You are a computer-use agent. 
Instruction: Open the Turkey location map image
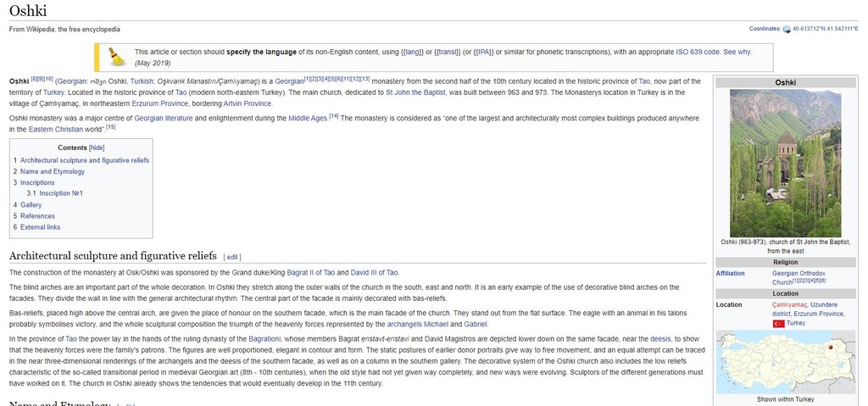[x=786, y=362]
